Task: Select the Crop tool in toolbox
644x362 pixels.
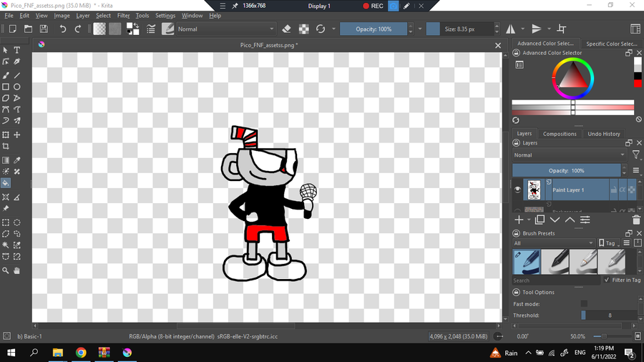Action: [6, 147]
